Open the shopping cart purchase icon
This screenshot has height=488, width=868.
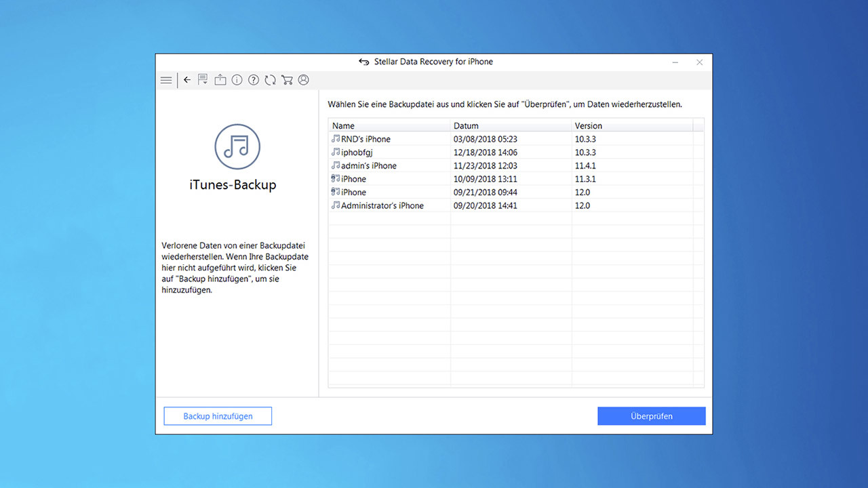coord(287,80)
